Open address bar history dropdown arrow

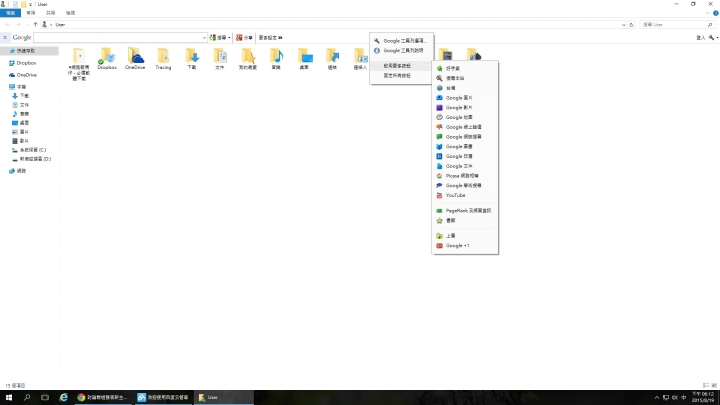pyautogui.click(x=624, y=25)
